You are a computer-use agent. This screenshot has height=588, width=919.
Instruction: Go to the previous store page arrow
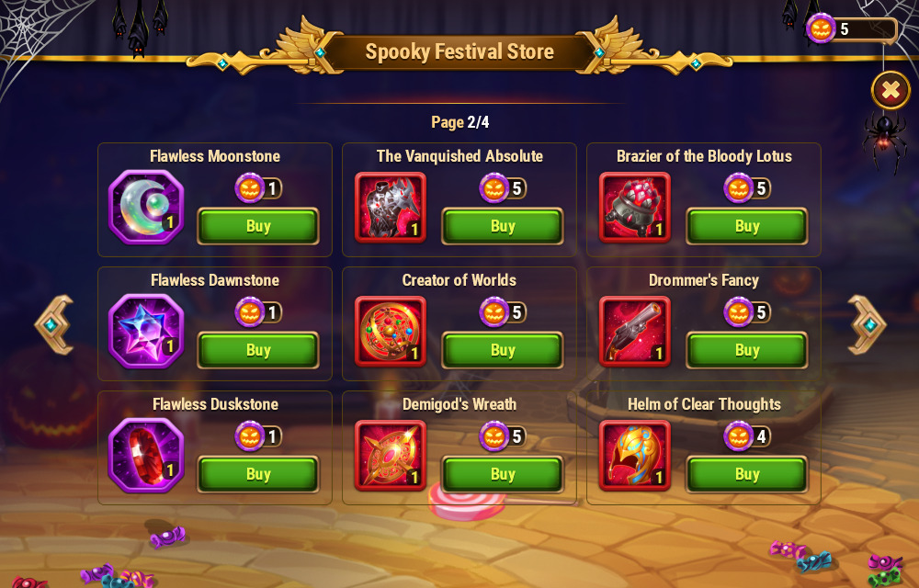54,324
